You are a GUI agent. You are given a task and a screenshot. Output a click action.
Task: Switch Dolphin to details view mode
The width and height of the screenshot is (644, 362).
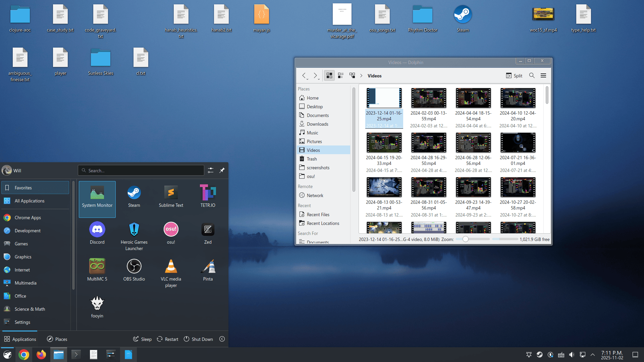341,75
